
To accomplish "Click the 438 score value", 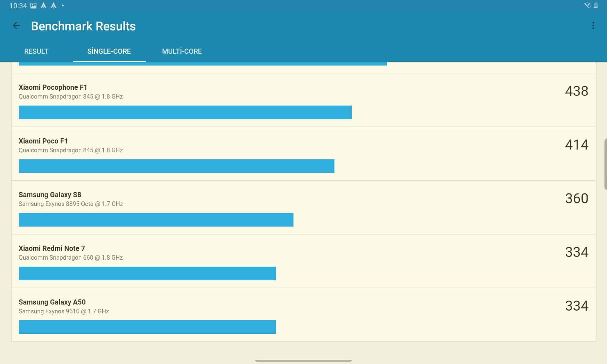I will tap(576, 91).
